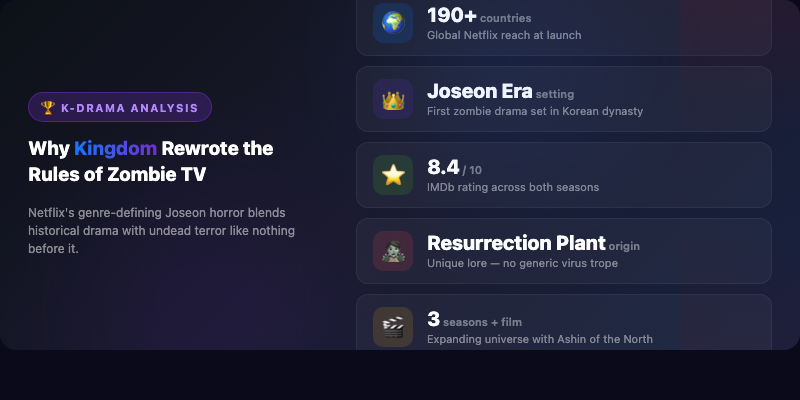Click the zombie icon beside Resurrection Plant
800x400 pixels.
click(393, 251)
